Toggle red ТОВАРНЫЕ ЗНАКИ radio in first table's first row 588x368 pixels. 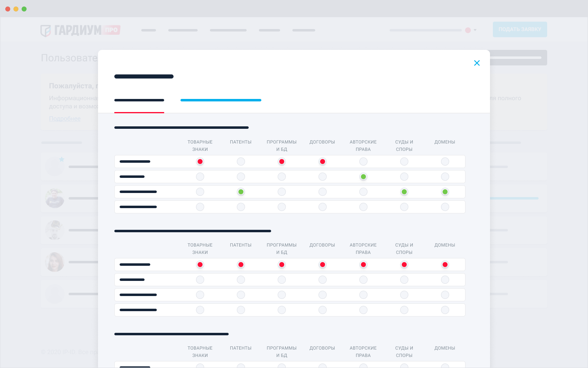point(200,162)
